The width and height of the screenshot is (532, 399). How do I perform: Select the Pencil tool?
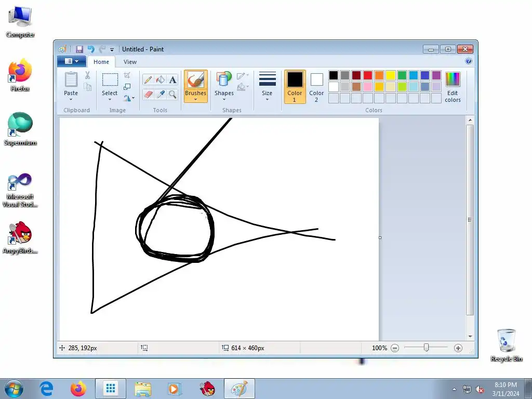point(148,80)
